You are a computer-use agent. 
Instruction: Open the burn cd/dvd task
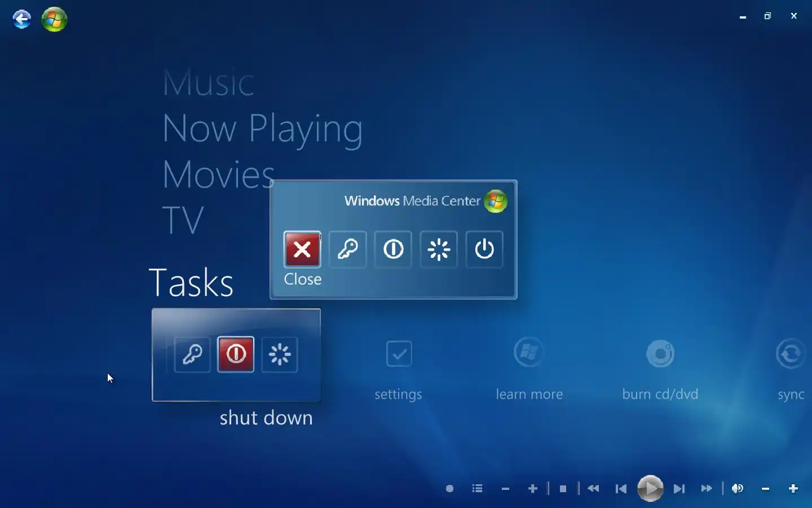(x=660, y=369)
